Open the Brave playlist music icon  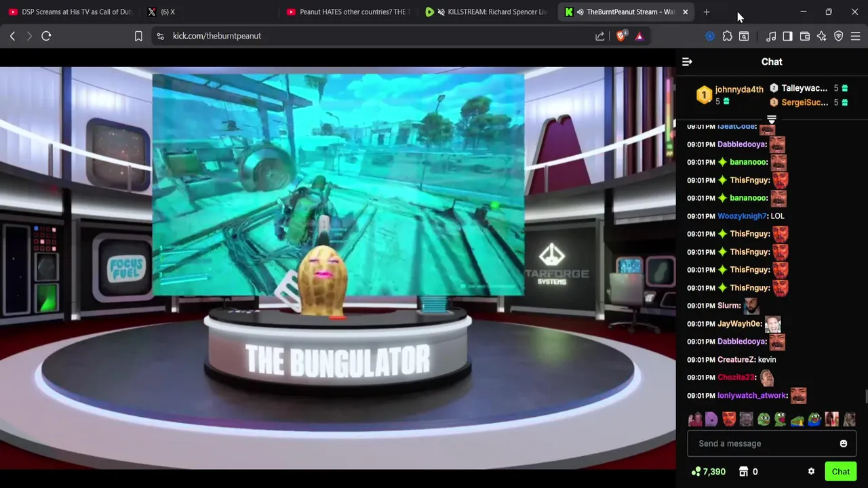point(771,36)
